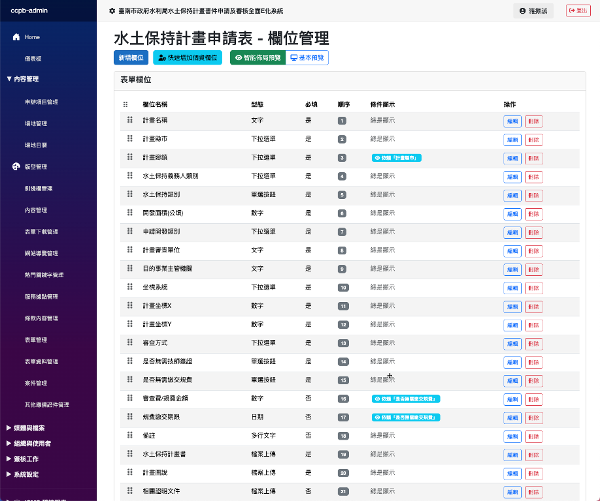The width and height of the screenshot is (600, 501).
Task: Click the green preview button with eye icon
Action: click(x=257, y=58)
